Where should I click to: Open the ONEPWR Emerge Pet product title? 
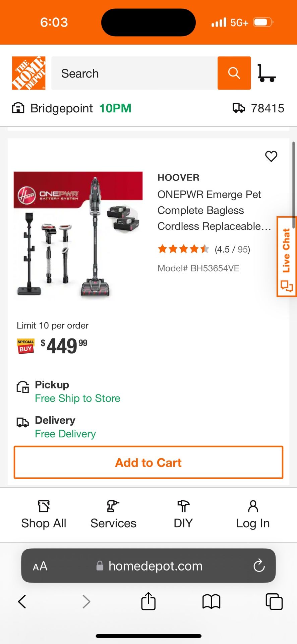click(214, 210)
